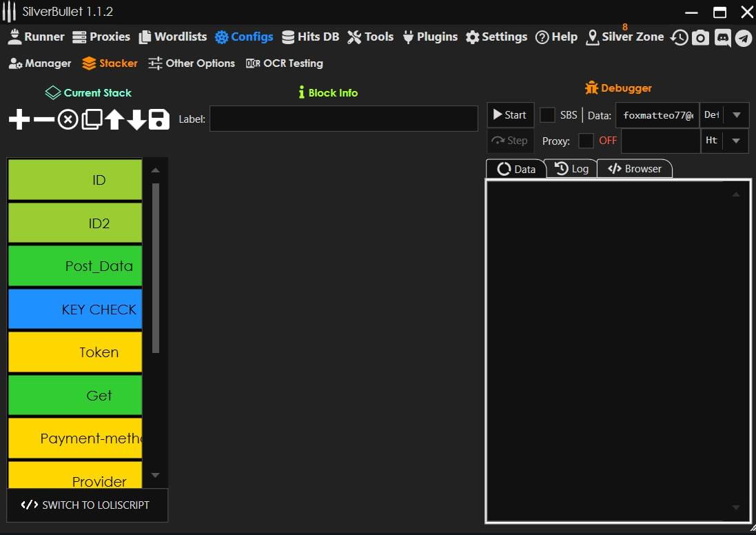Click the Block Info heading
The height and width of the screenshot is (535, 756).
(x=328, y=92)
